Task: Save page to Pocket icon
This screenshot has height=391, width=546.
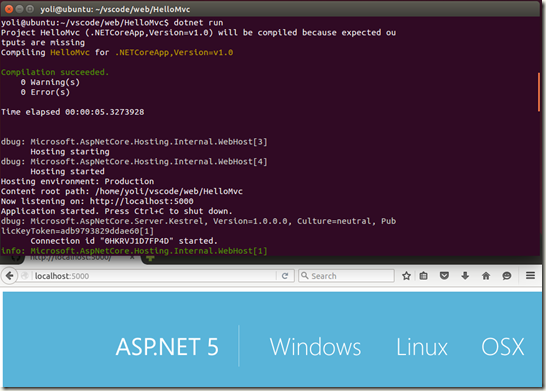Action: point(444,276)
